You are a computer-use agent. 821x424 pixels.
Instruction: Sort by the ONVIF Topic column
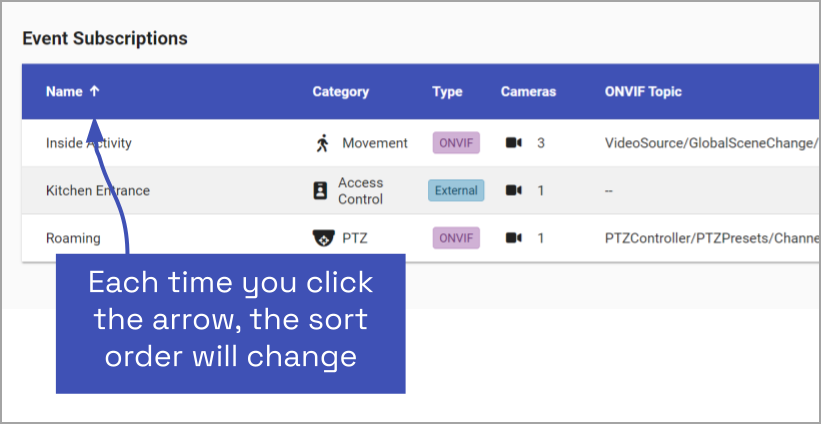pyautogui.click(x=643, y=91)
